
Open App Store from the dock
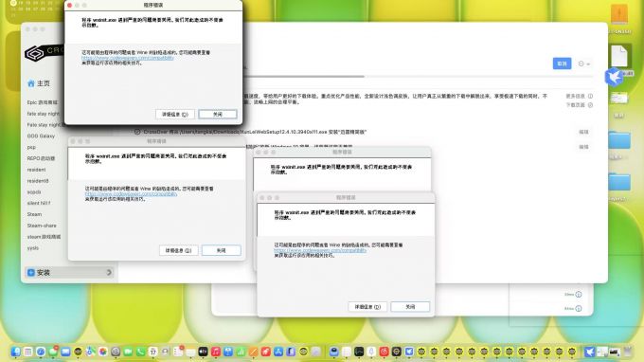pos(278,352)
